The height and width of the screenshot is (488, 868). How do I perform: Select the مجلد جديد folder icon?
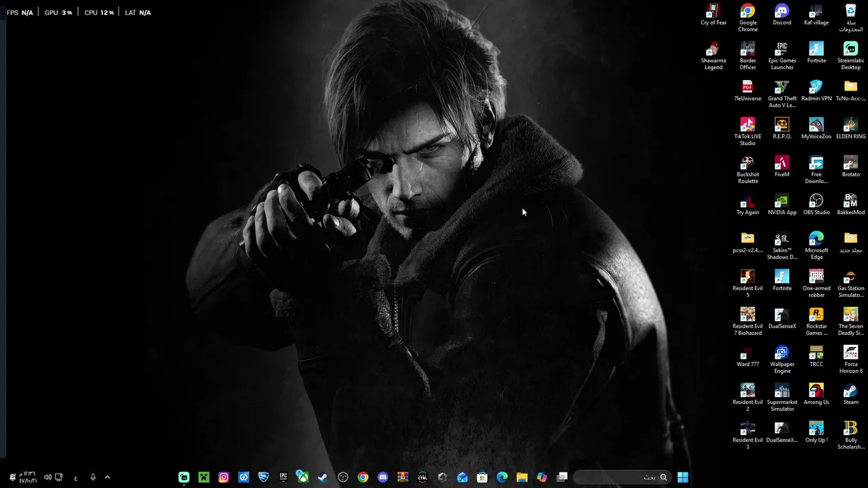pyautogui.click(x=850, y=243)
